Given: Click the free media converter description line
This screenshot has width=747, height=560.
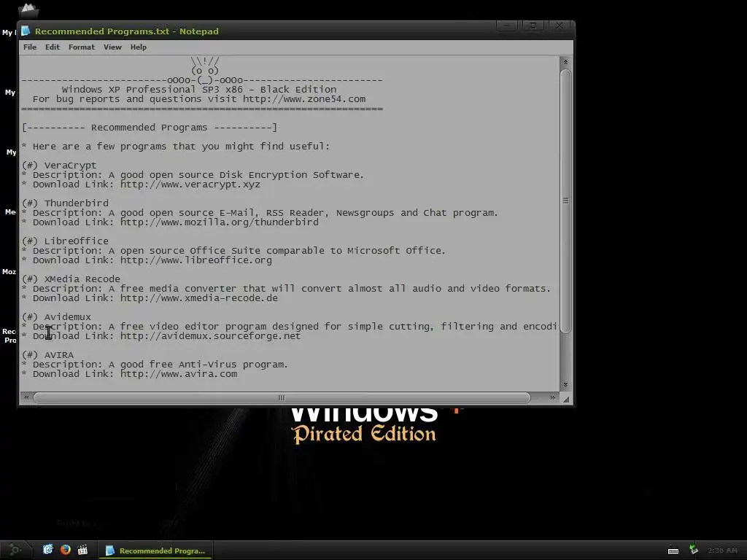Looking at the screenshot, I should tap(286, 289).
